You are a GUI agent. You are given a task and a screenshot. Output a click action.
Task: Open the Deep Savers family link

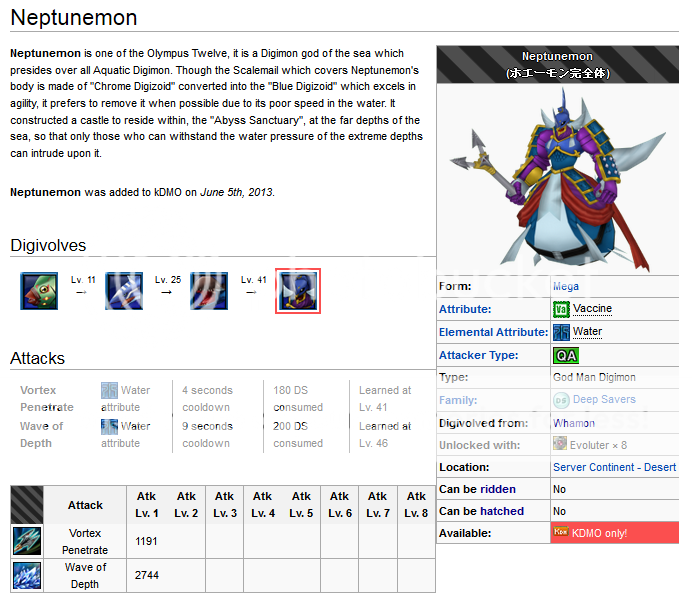pos(604,400)
